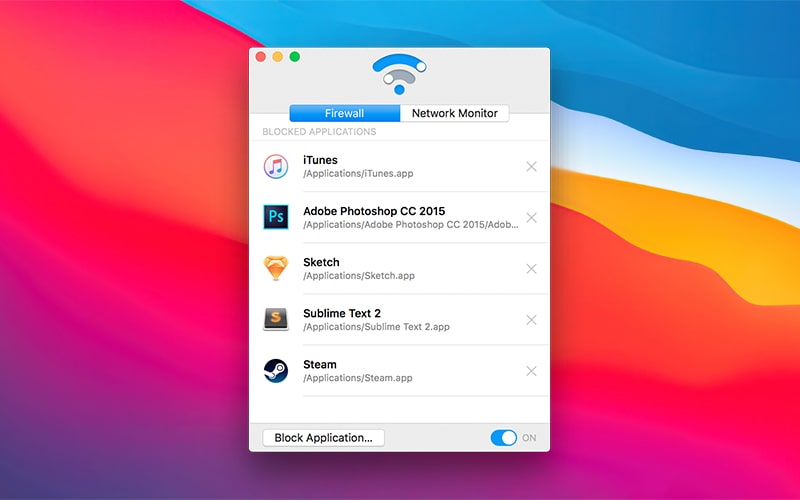Click the /Applications/Sketch.app path text

pyautogui.click(x=358, y=276)
